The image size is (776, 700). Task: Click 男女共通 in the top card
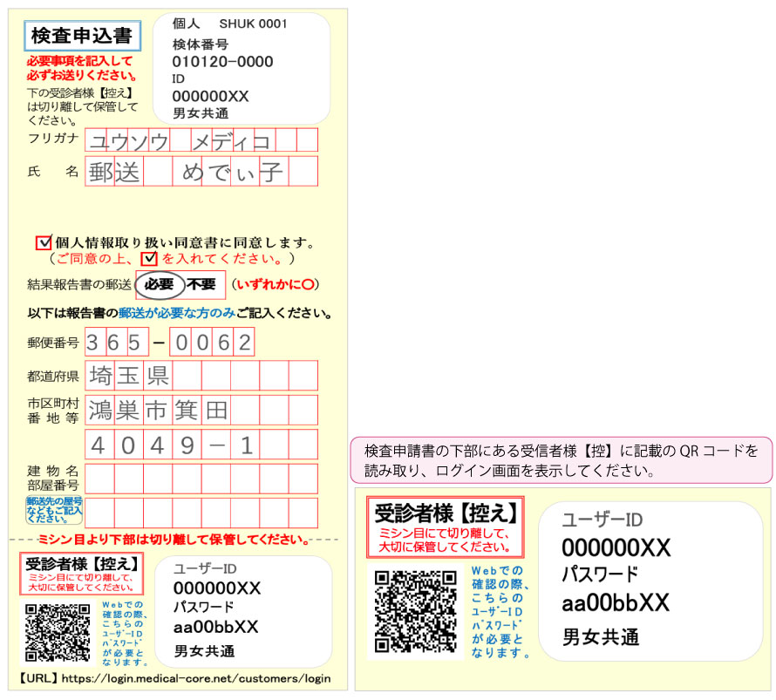201,114
